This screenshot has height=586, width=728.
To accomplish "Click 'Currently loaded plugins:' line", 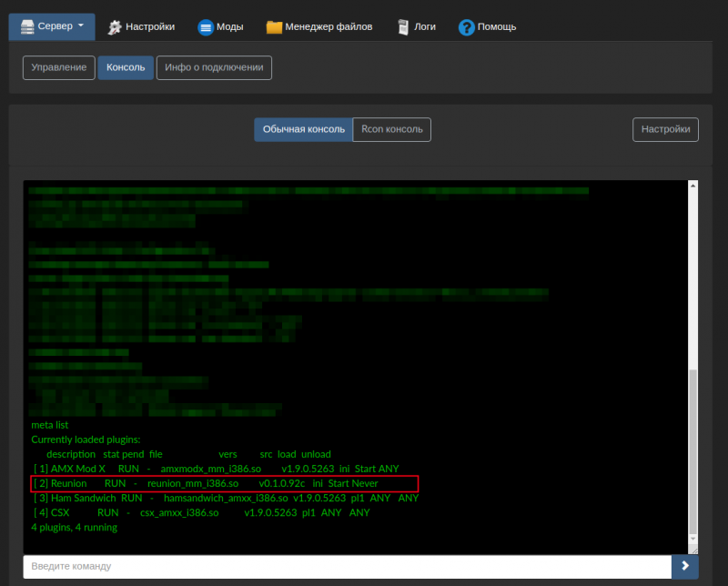I will tap(86, 439).
